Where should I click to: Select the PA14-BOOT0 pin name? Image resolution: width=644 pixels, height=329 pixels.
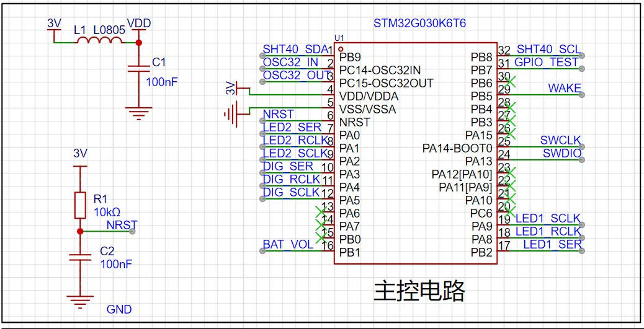point(457,148)
